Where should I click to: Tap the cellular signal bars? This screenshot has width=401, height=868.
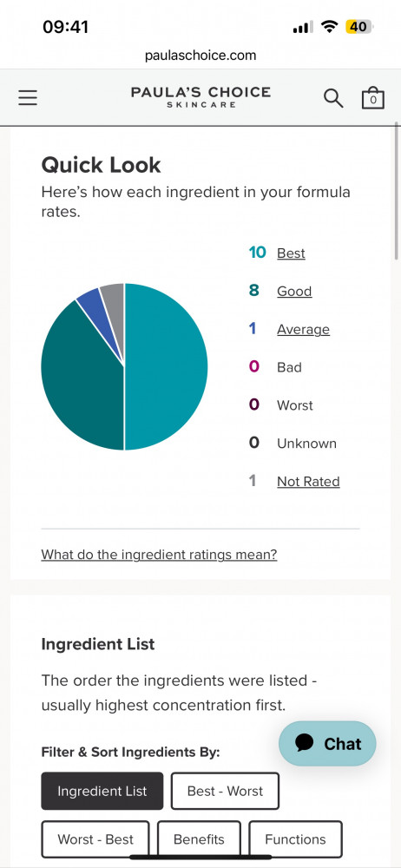303,27
